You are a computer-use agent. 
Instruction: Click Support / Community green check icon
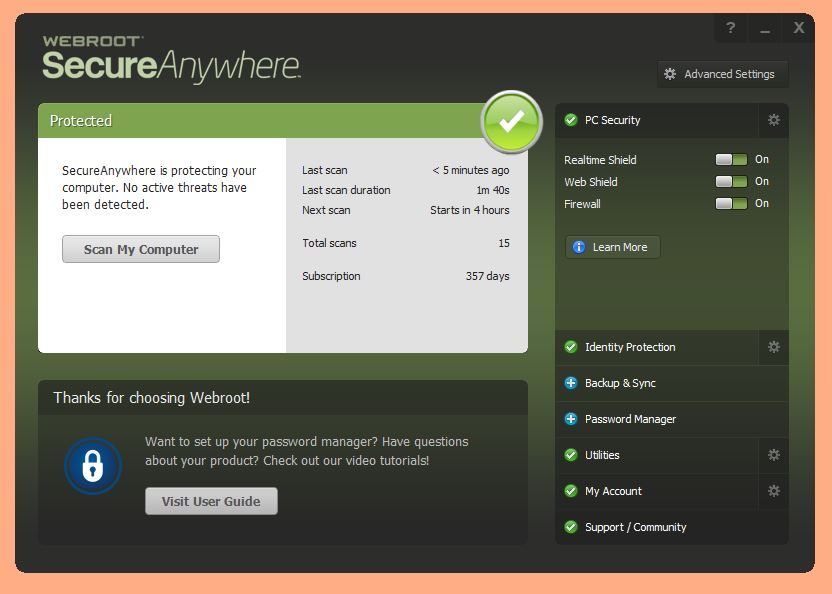tap(571, 527)
